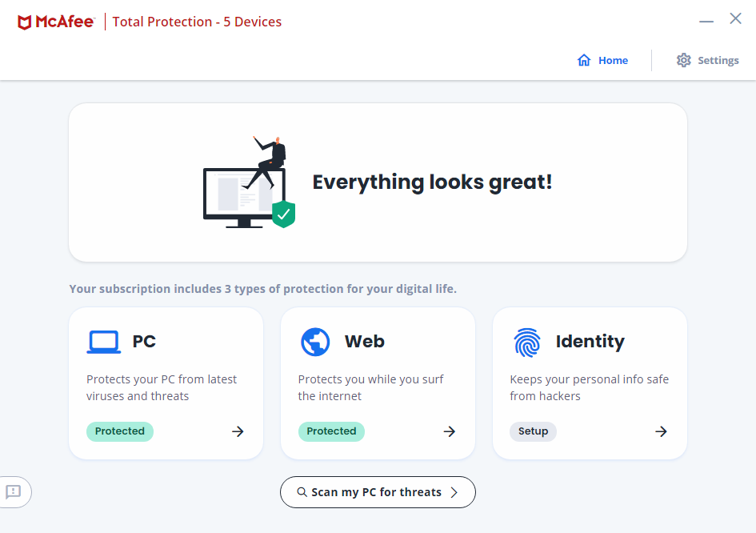Open Identity protection setup arrow
The height and width of the screenshot is (533, 756).
coord(661,431)
